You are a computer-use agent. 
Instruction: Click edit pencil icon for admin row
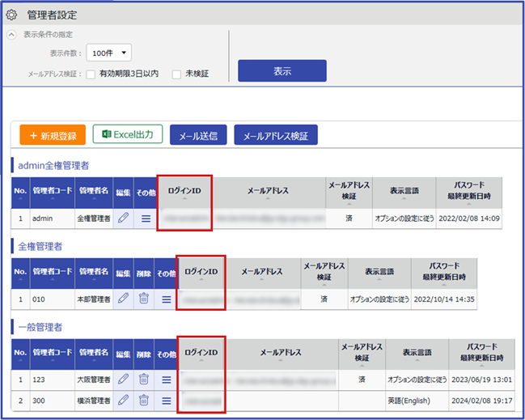(123, 218)
